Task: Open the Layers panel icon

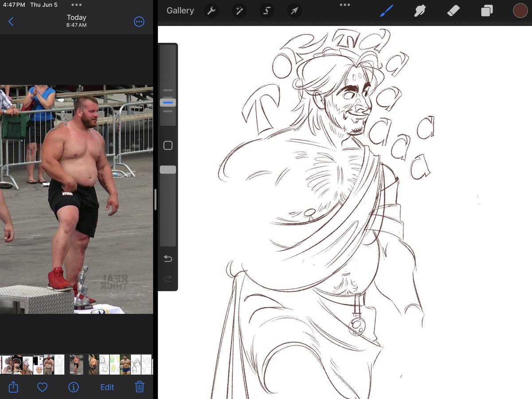Action: coord(487,11)
